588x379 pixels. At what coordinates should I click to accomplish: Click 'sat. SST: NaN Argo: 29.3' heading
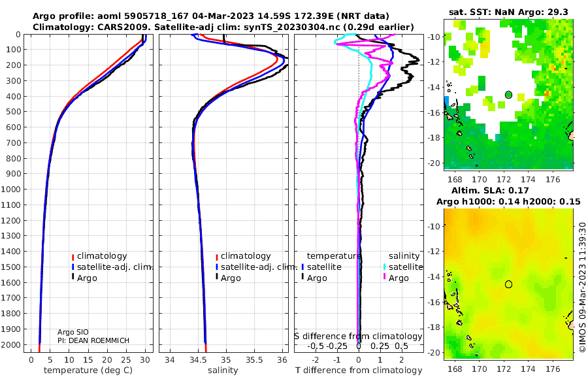point(508,12)
